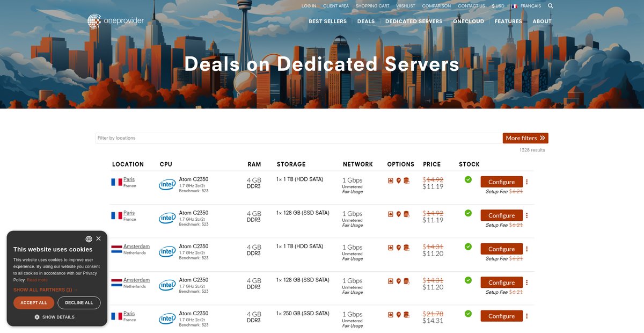The image size is (644, 333).
Task: Click Amsterdam link in 128 GB SSD row
Action: [x=136, y=280]
